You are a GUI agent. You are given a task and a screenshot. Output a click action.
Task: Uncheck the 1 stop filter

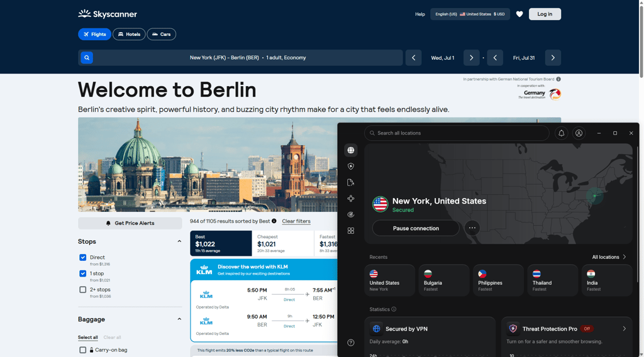click(82, 273)
